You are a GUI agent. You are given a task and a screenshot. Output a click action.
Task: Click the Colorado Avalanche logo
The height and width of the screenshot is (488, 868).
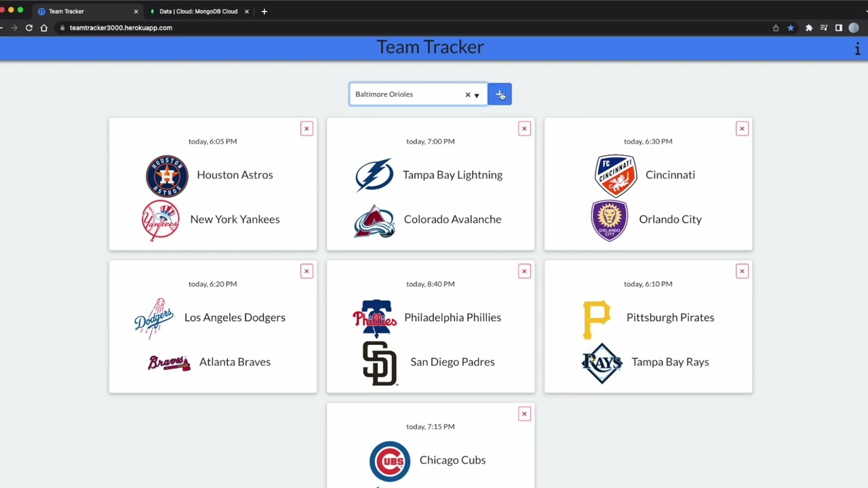coord(374,221)
